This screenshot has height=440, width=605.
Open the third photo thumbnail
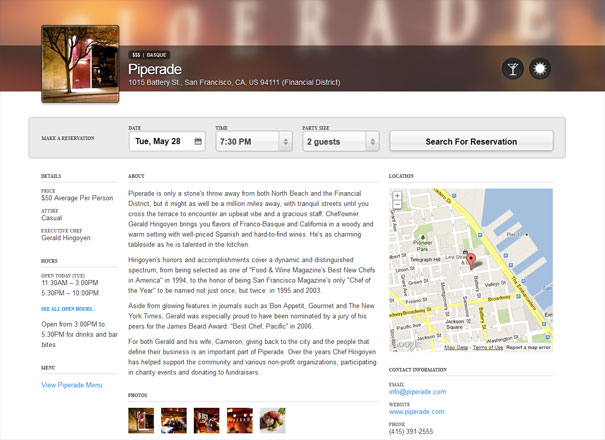point(206,420)
